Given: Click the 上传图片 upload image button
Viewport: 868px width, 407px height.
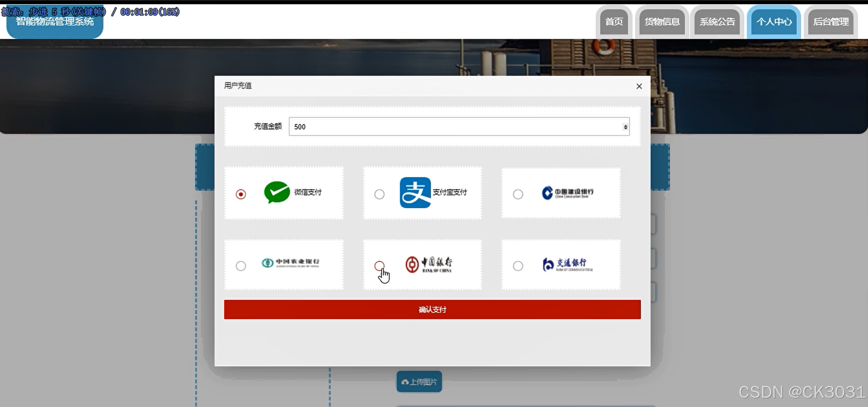Looking at the screenshot, I should click(x=419, y=382).
